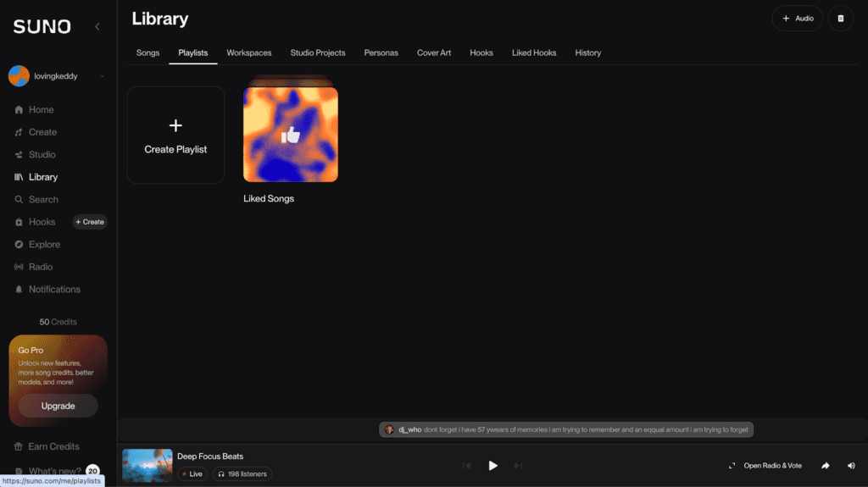Viewport: 868px width, 487px height.
Task: Click the + Audio upload button
Action: coord(797,18)
